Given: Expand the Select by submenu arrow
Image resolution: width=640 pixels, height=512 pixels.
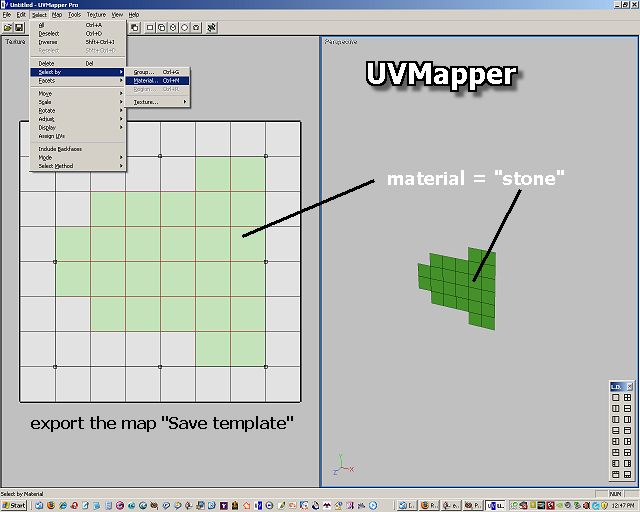Looking at the screenshot, I should pos(121,72).
